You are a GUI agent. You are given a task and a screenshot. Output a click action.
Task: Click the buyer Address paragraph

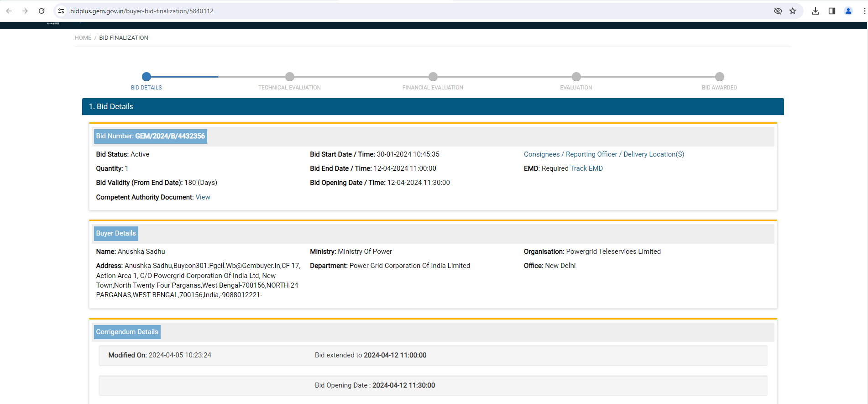point(198,280)
